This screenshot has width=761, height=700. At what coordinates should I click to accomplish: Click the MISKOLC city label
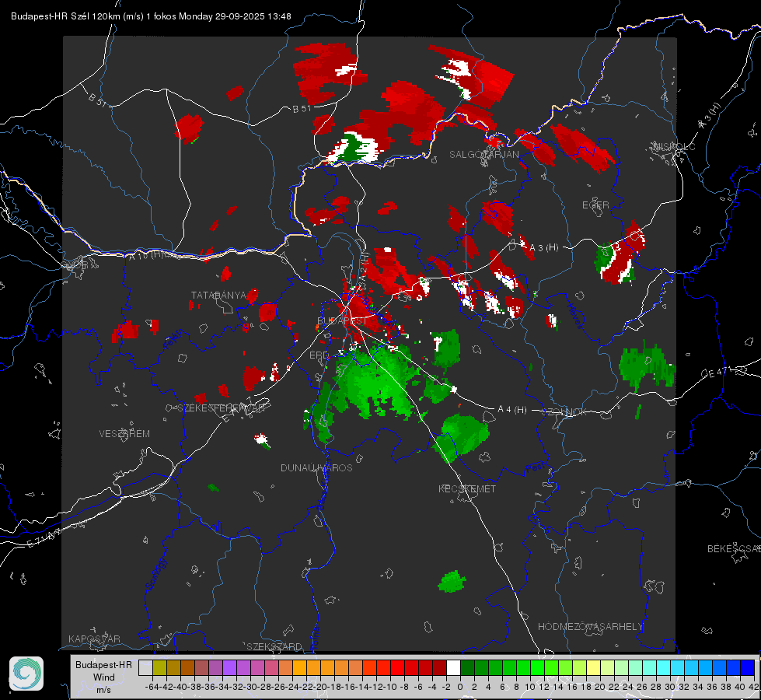tap(674, 146)
